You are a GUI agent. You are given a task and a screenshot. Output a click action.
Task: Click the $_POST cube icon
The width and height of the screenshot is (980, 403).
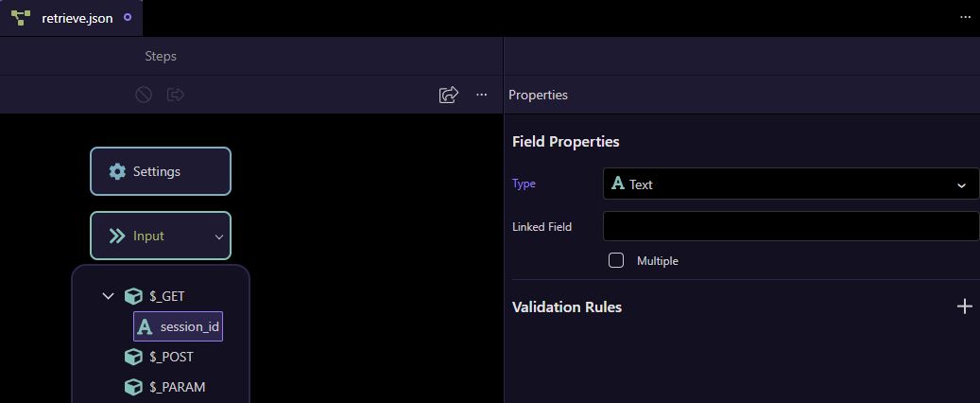pos(133,357)
